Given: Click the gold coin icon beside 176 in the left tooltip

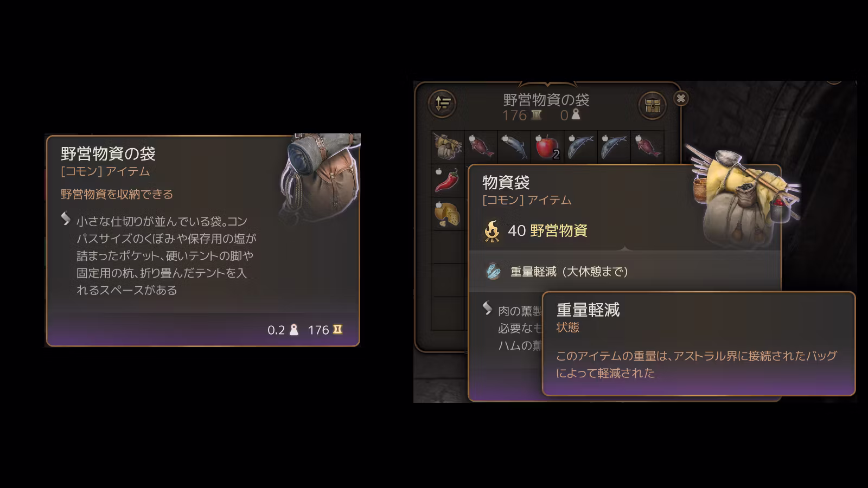Looking at the screenshot, I should [337, 330].
